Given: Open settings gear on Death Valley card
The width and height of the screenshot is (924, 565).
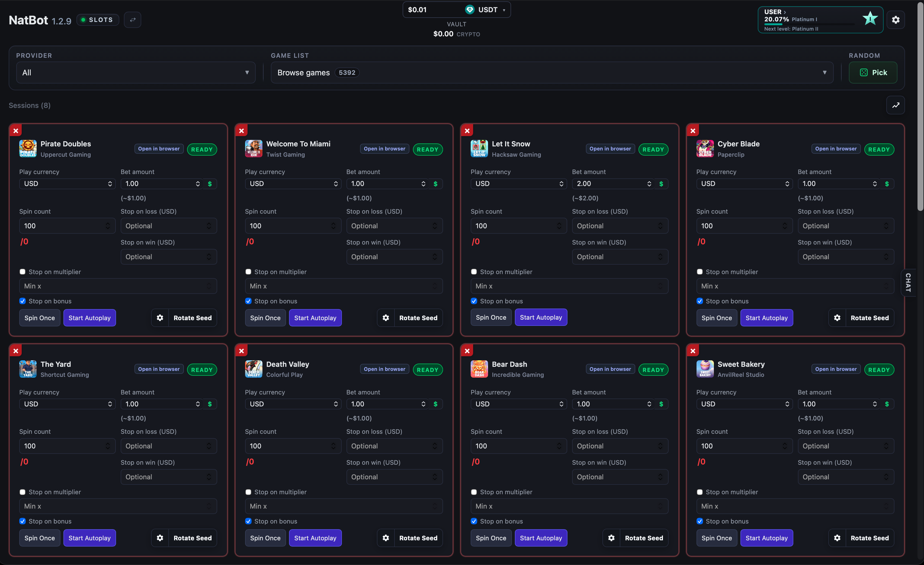Looking at the screenshot, I should pos(386,538).
